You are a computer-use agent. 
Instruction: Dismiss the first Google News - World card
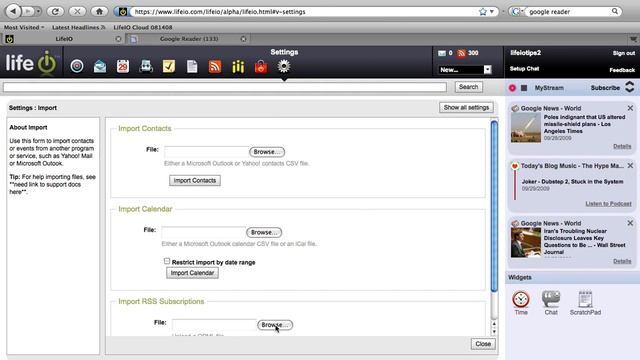pyautogui.click(x=630, y=108)
